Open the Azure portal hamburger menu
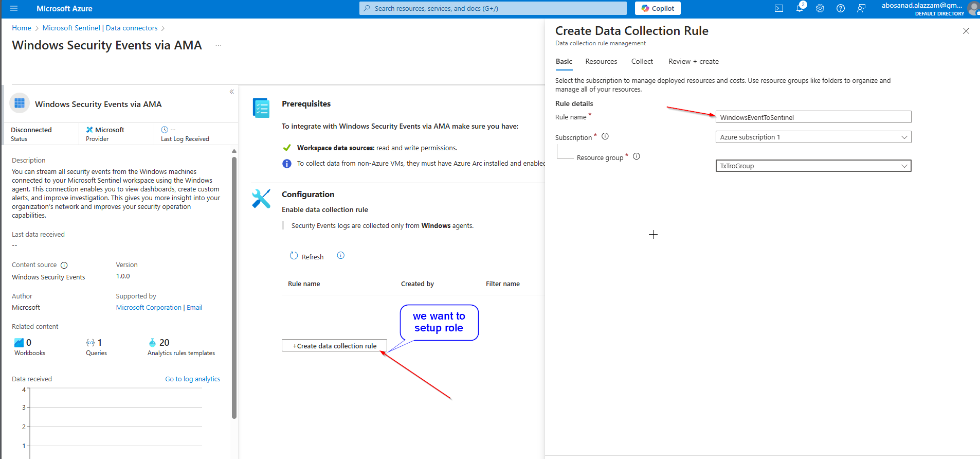This screenshot has height=459, width=980. coord(14,8)
